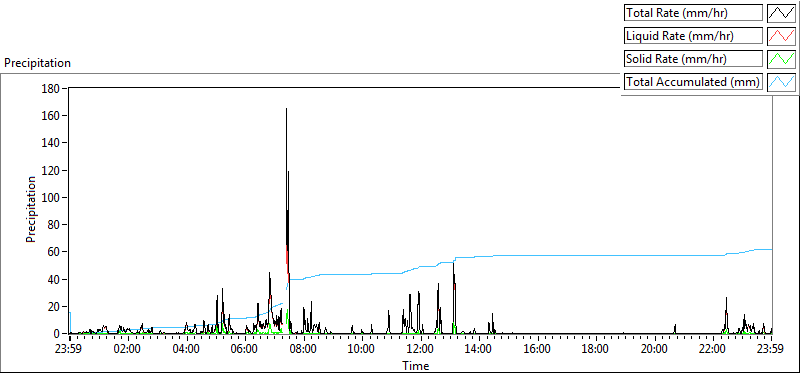Click the last 23:59 end time label
This screenshot has height=373, width=800.
pyautogui.click(x=771, y=350)
